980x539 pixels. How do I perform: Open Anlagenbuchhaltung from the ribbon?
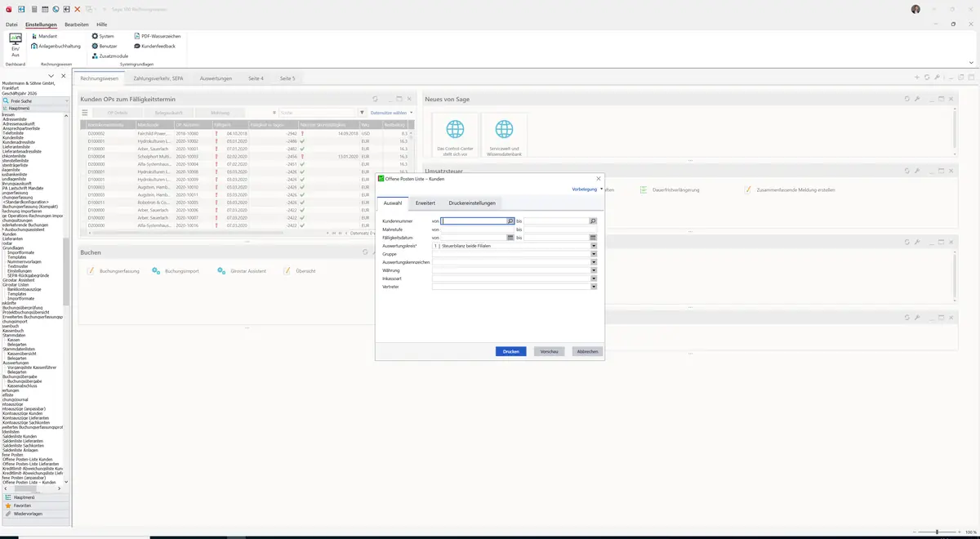tap(56, 46)
